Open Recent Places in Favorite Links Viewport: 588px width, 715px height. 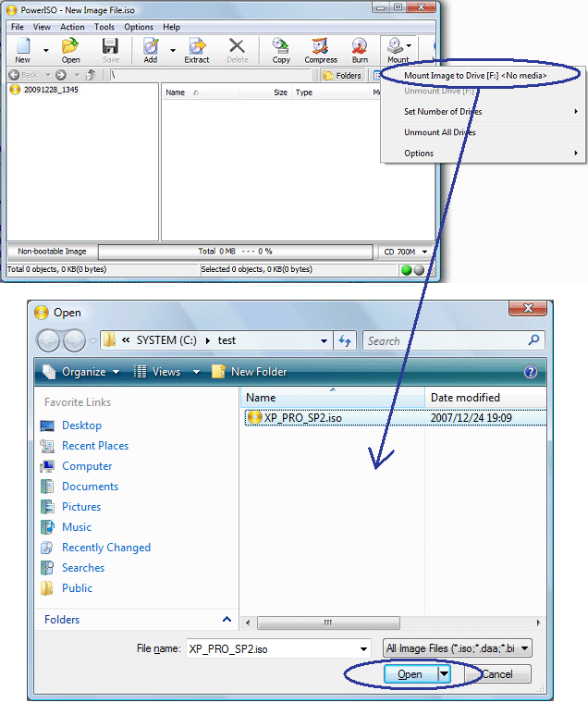point(94,446)
